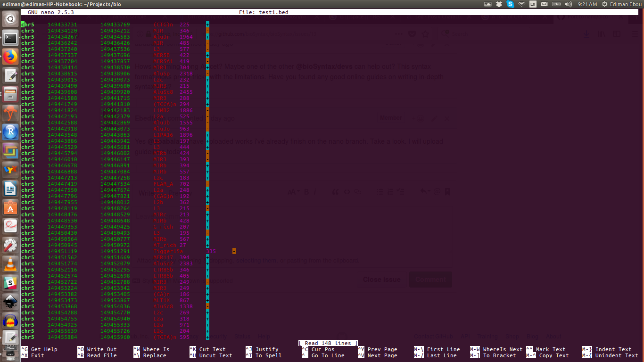644x362 pixels.
Task: Open Audacity from the dock
Action: (10, 321)
